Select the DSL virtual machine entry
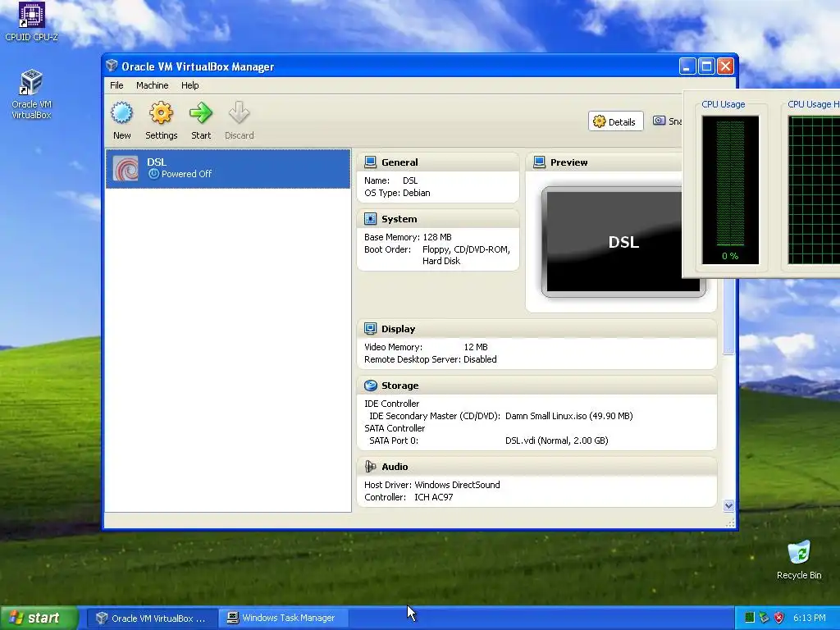840x630 pixels. pyautogui.click(x=228, y=169)
